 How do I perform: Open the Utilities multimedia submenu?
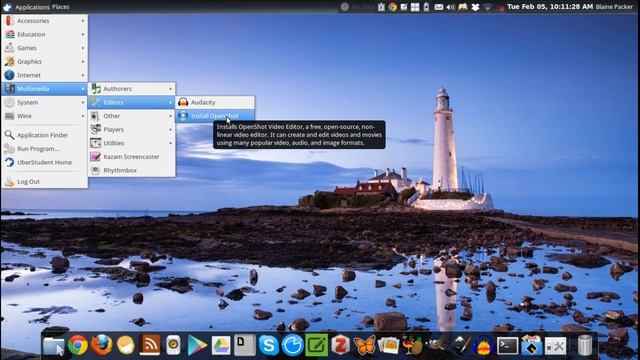coord(132,143)
